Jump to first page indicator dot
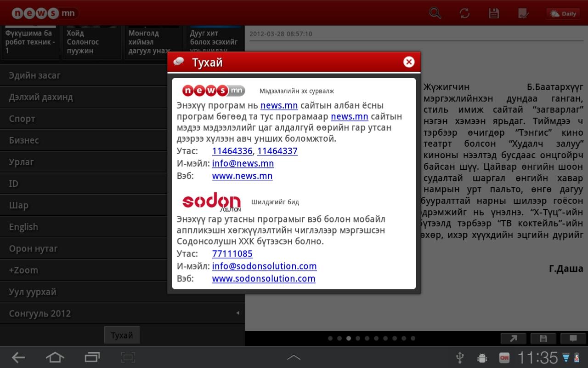 [x=330, y=339]
